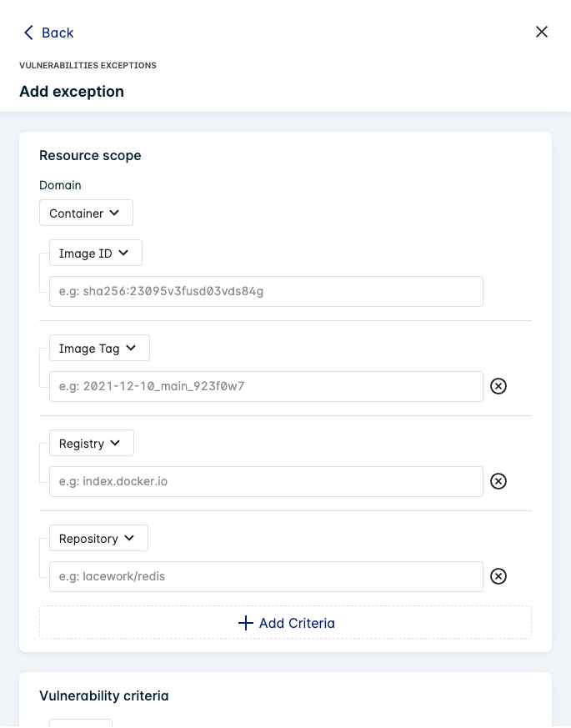The image size is (571, 728).
Task: Focus the Repository lacework/redis input field
Action: 266,576
